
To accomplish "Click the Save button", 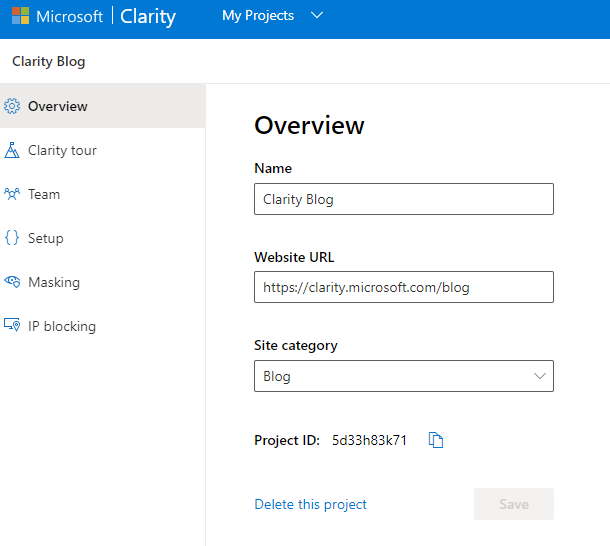I will tap(514, 504).
